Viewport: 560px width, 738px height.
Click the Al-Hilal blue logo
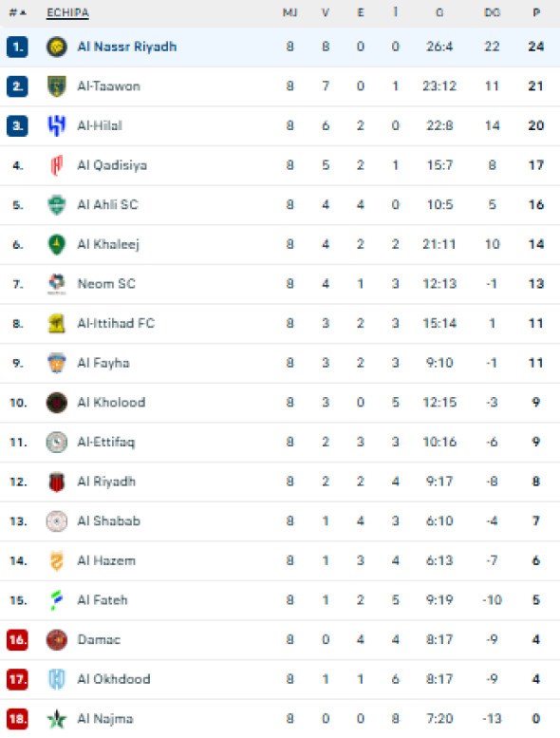click(56, 125)
